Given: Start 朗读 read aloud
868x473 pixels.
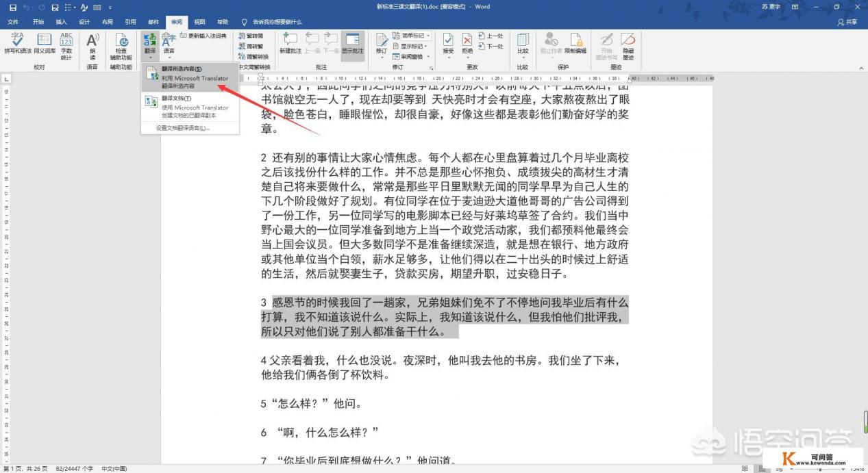Looking at the screenshot, I should point(92,46).
